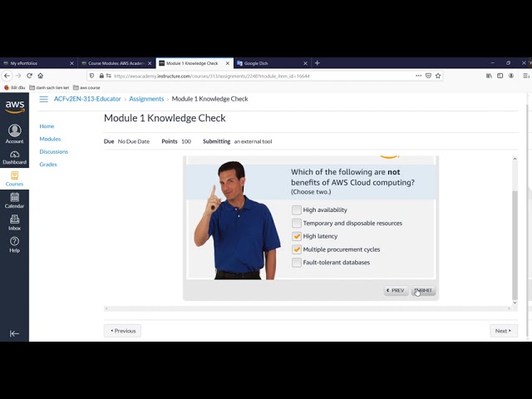532x399 pixels.
Task: Open page actions three-dot menu
Action: pos(419,76)
